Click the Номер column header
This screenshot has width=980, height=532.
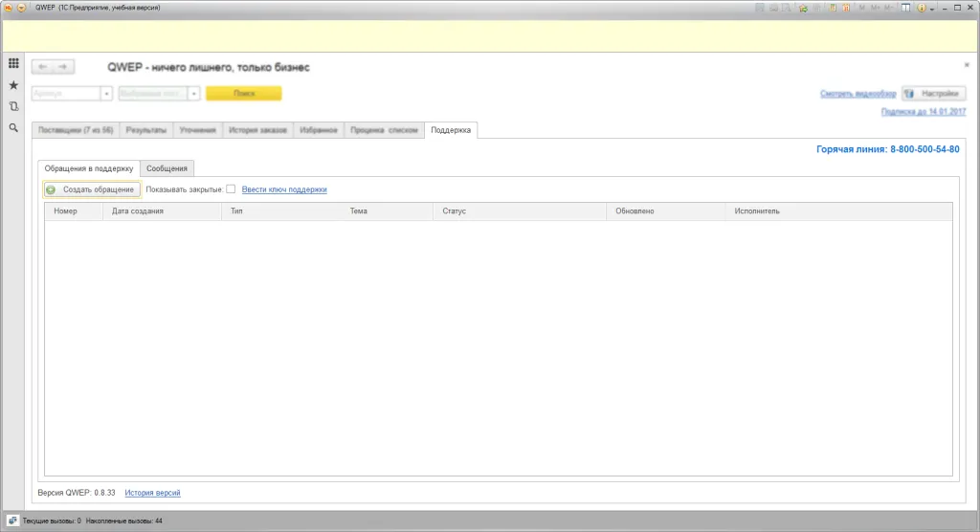(x=73, y=211)
